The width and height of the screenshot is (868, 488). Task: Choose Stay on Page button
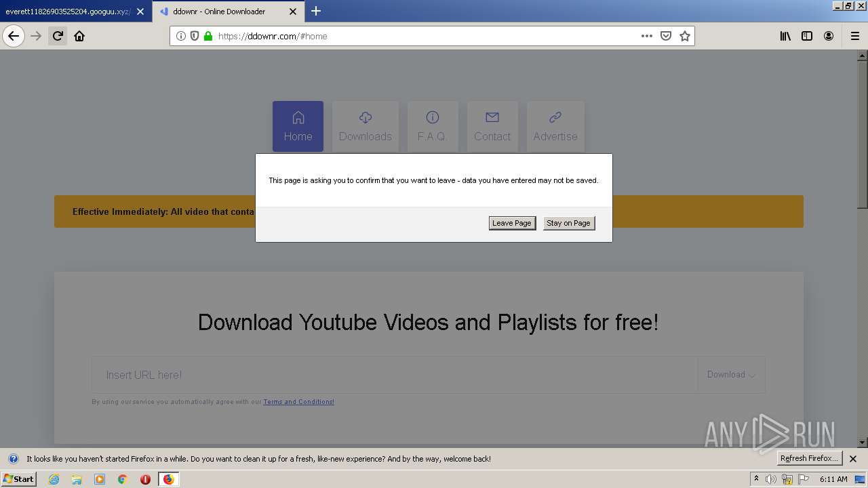568,223
